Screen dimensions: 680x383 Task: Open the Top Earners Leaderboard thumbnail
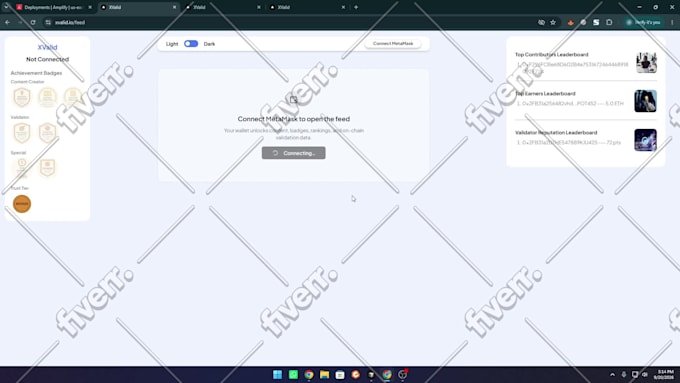645,101
